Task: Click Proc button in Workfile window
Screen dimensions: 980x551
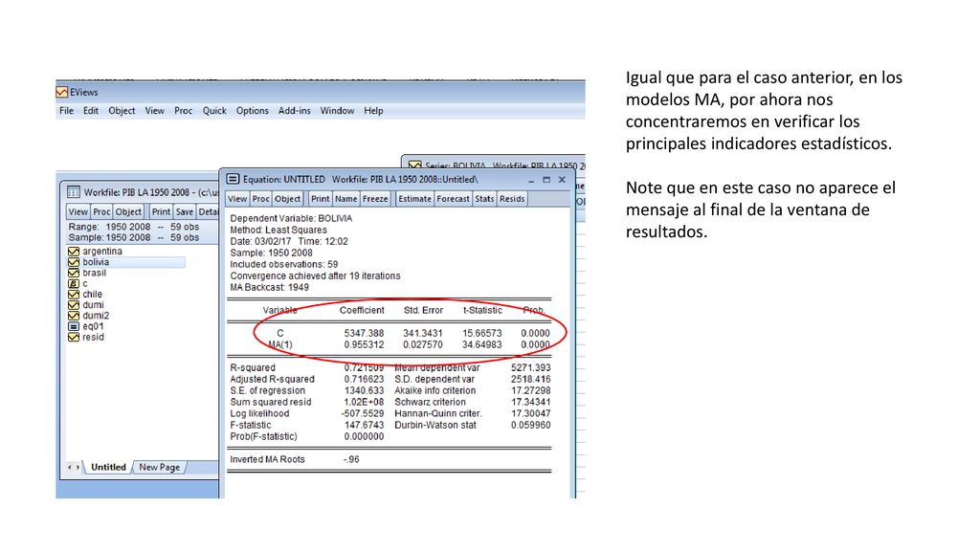Action: click(x=101, y=211)
